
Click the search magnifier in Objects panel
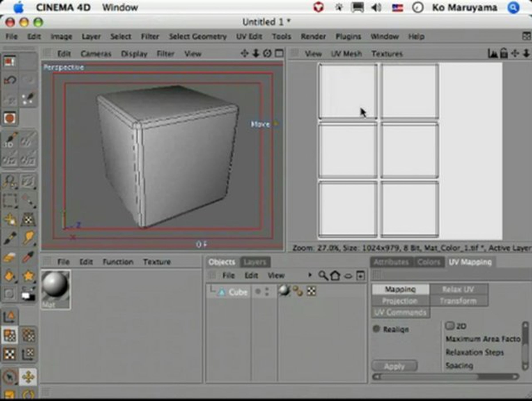coord(323,276)
